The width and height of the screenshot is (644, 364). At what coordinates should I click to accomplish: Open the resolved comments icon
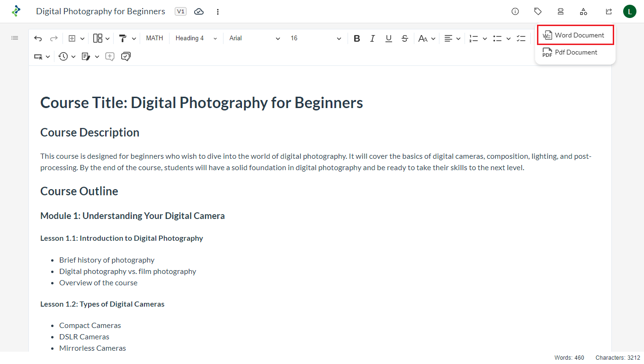point(126,56)
